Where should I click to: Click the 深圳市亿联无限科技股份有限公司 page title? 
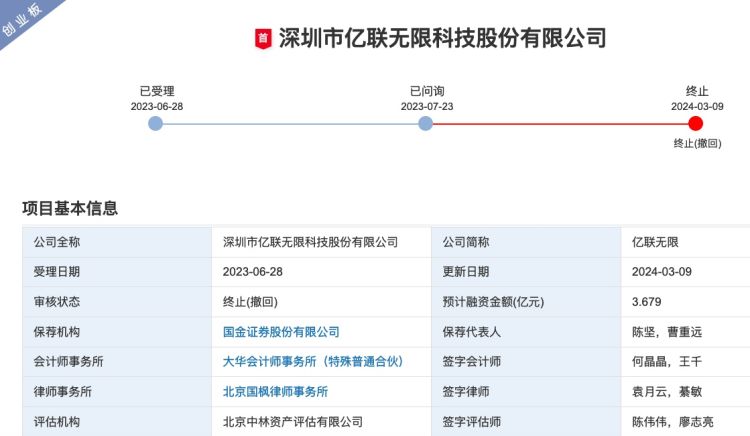coord(442,39)
